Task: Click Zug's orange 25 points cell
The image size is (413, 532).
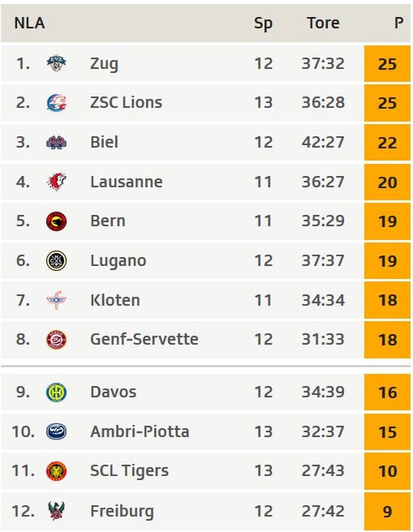Action: tap(387, 64)
